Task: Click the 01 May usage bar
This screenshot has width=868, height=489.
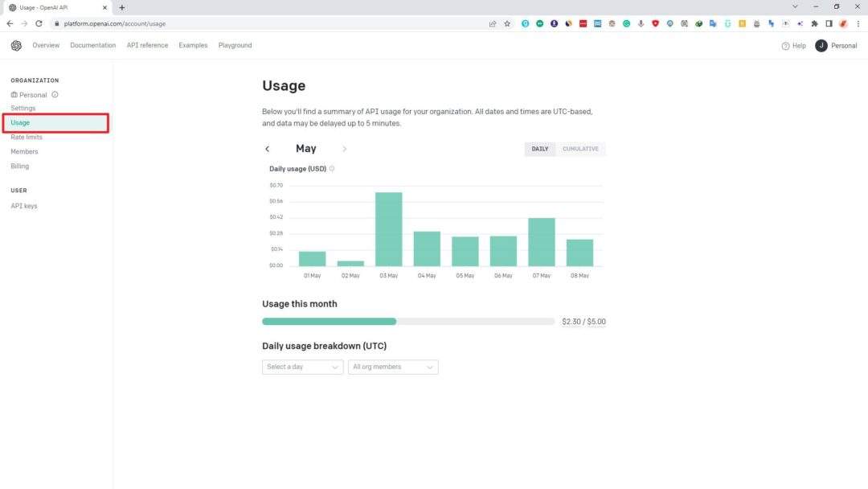Action: pyautogui.click(x=312, y=259)
